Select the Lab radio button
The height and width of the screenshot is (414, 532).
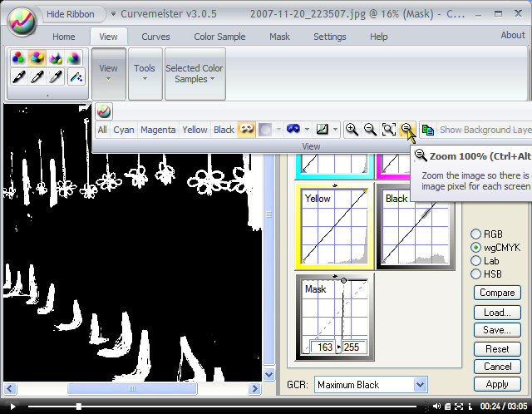pyautogui.click(x=476, y=260)
